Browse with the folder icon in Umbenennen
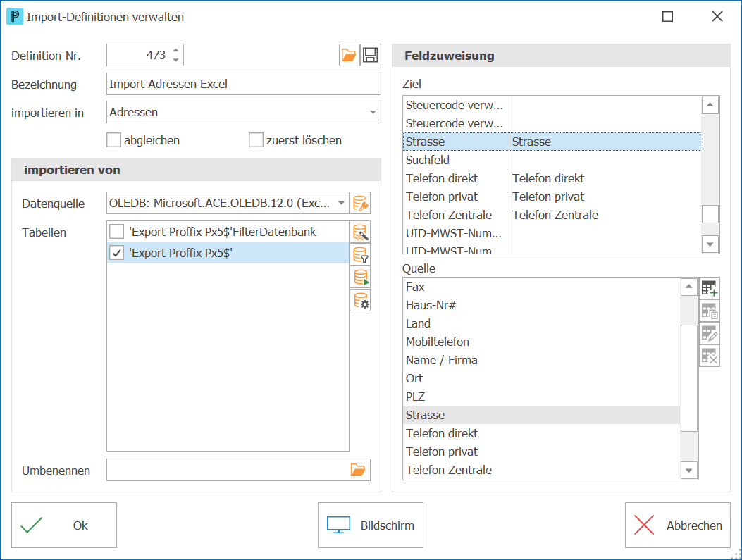Viewport: 742px width, 560px height. pos(358,470)
